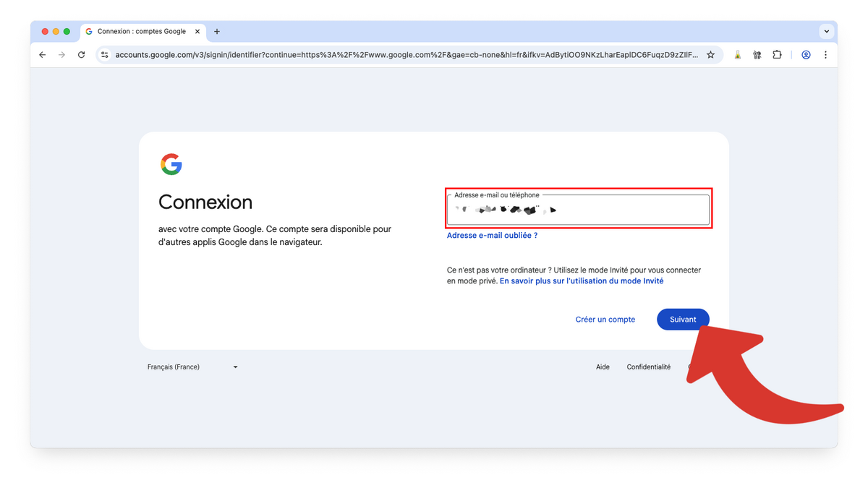This screenshot has width=868, height=488.
Task: Click the Google logo on sign-in card
Action: pyautogui.click(x=171, y=164)
